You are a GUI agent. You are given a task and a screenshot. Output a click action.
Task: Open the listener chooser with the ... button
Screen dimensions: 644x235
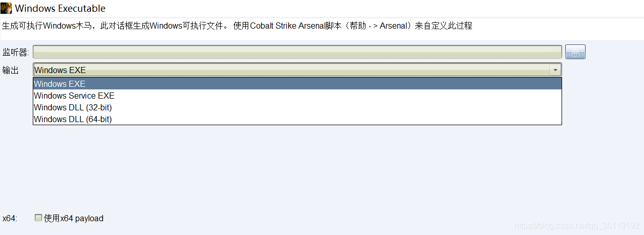click(575, 52)
